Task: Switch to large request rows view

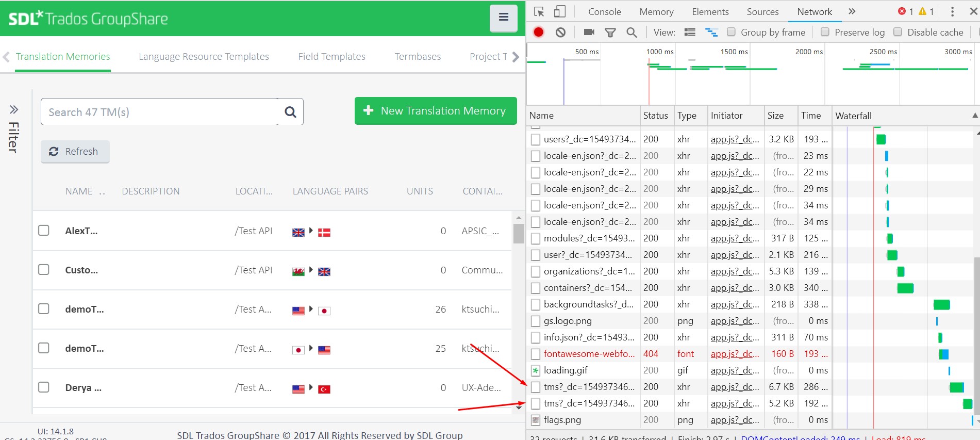Action: tap(690, 32)
